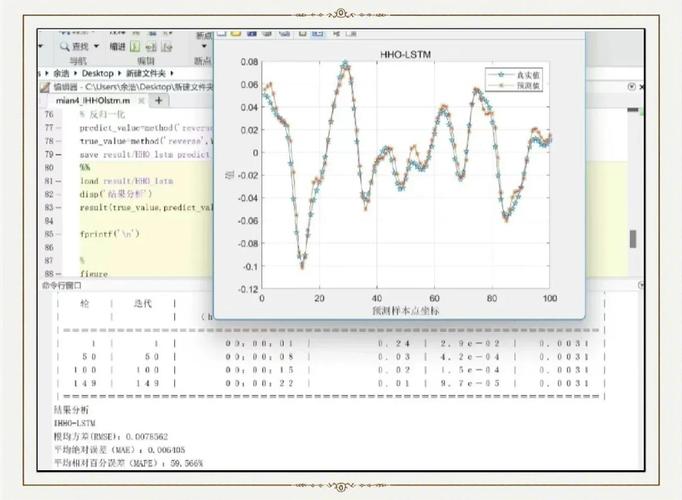Click the x-axis label 预测样本点坐标
This screenshot has height=500, width=682.
(406, 310)
